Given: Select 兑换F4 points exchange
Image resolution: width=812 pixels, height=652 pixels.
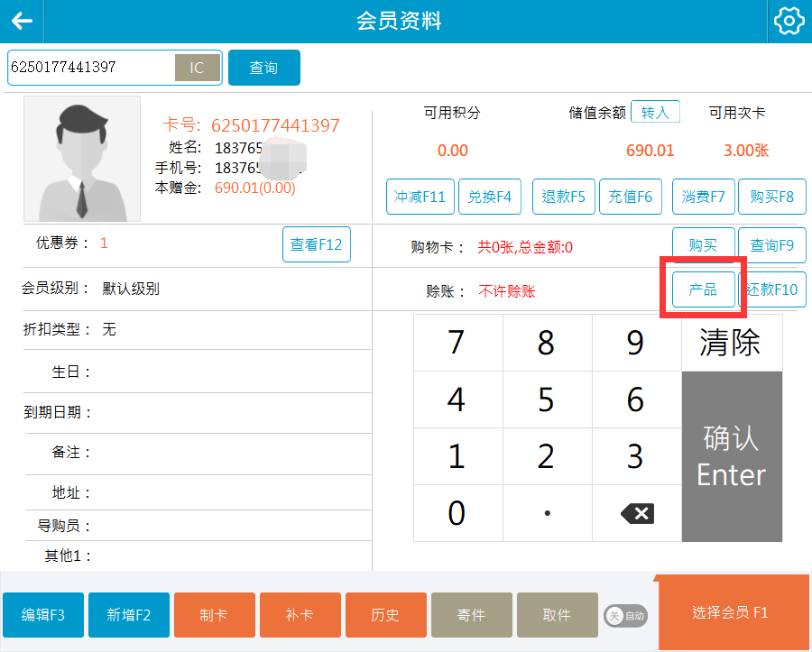Looking at the screenshot, I should pos(490,197).
